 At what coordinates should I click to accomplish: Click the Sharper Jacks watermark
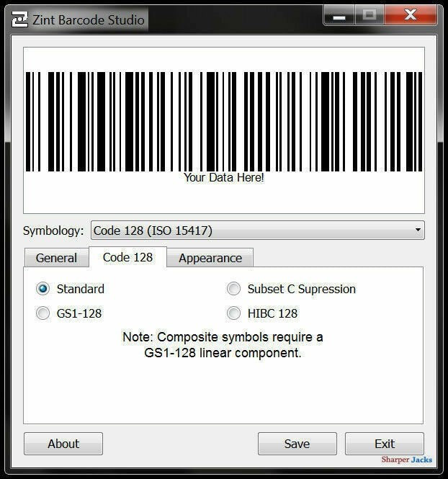[408, 459]
